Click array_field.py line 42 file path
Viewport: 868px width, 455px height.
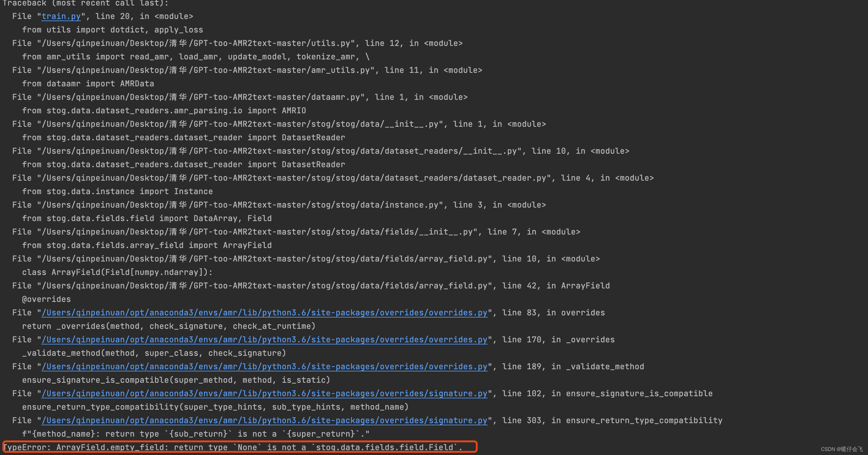(x=265, y=286)
